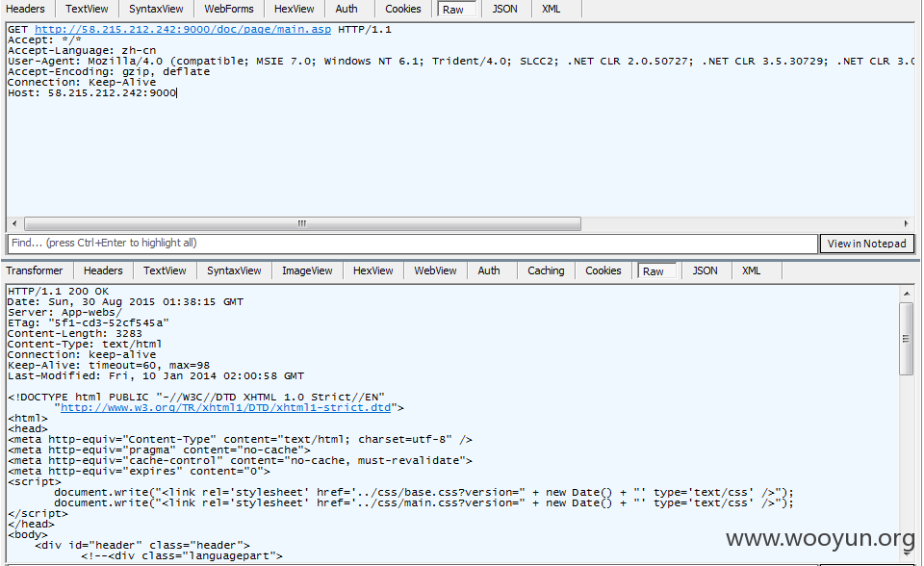
Task: Click the View in Notepad button
Action: (x=867, y=244)
